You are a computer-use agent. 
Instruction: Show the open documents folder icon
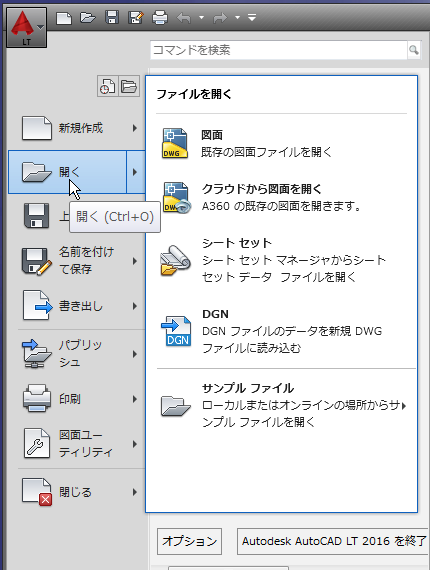coord(129,87)
